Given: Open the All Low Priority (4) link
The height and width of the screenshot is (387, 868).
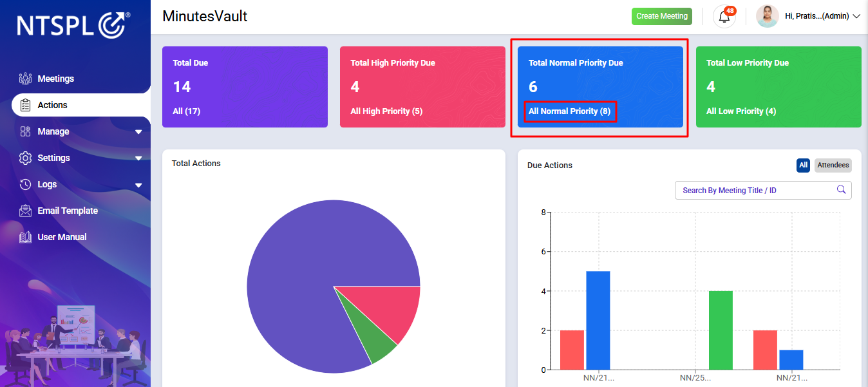Looking at the screenshot, I should pos(741,111).
